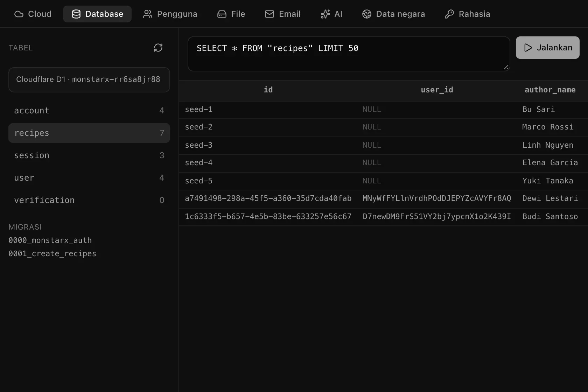
Task: Click the sparkles icon beside AI
Action: (325, 14)
